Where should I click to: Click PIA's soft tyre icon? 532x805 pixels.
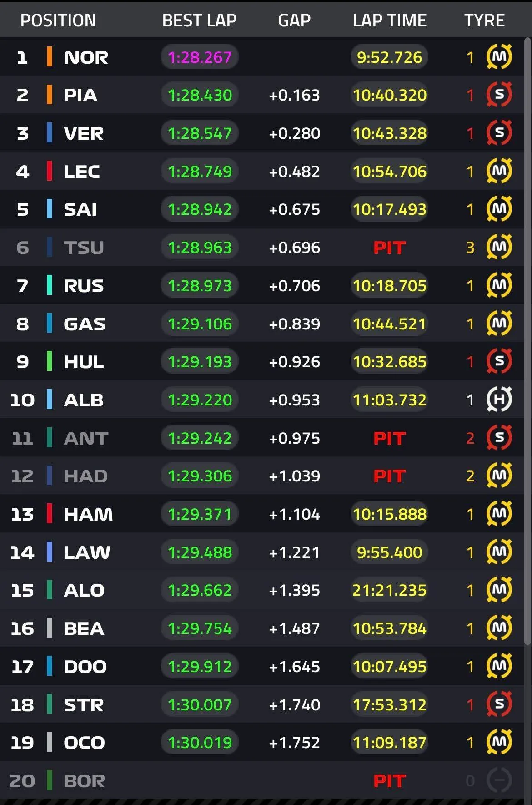499,95
